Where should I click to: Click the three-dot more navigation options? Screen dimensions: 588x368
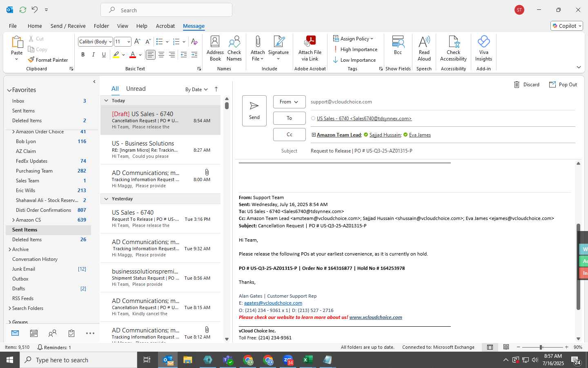click(x=90, y=334)
